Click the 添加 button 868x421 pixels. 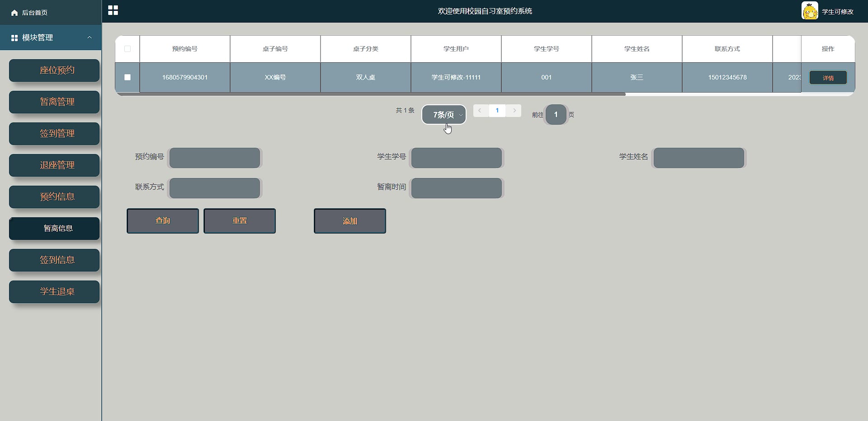pyautogui.click(x=350, y=221)
